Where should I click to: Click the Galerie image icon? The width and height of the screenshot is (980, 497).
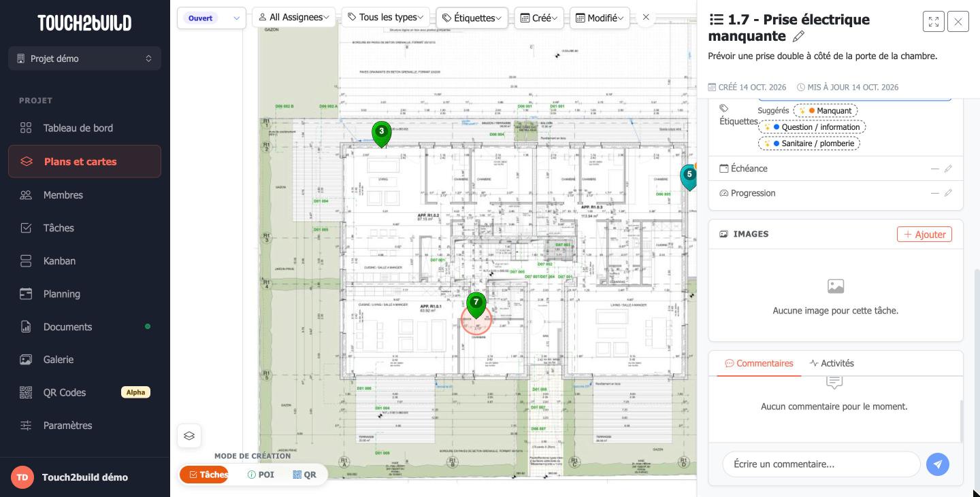(x=26, y=360)
